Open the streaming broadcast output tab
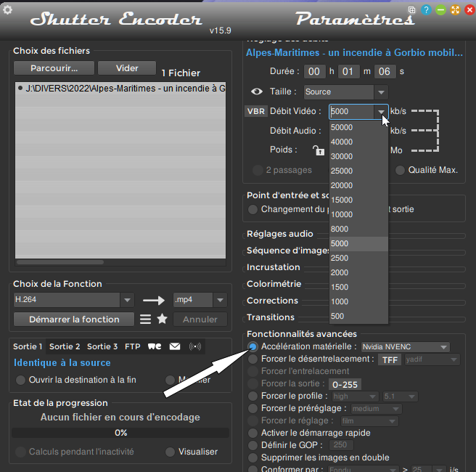Image resolution: width=476 pixels, height=472 pixels. coord(195,346)
